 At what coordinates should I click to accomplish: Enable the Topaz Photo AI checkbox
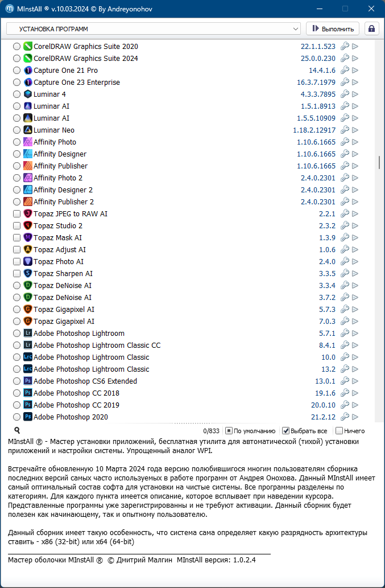[16, 262]
